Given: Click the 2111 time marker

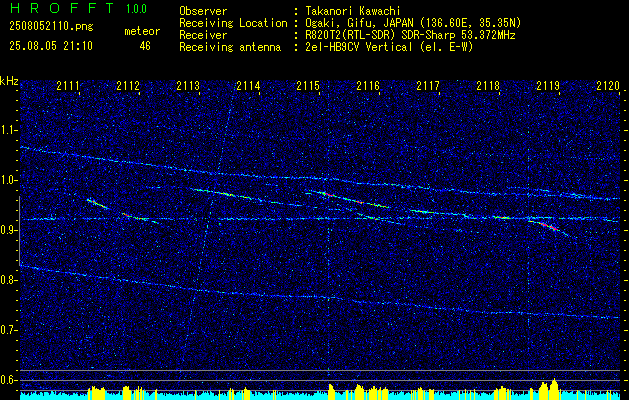Looking at the screenshot, I should (68, 85).
